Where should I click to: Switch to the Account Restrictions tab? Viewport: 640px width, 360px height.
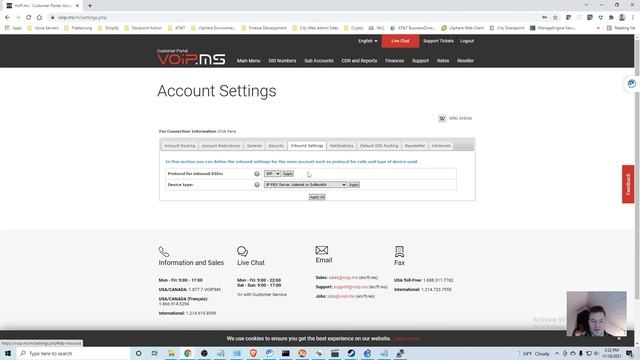[221, 146]
